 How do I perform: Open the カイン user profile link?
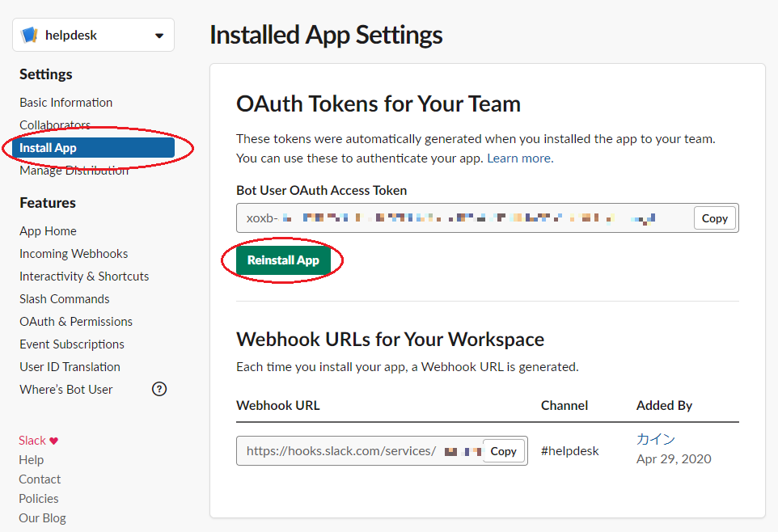pyautogui.click(x=655, y=439)
